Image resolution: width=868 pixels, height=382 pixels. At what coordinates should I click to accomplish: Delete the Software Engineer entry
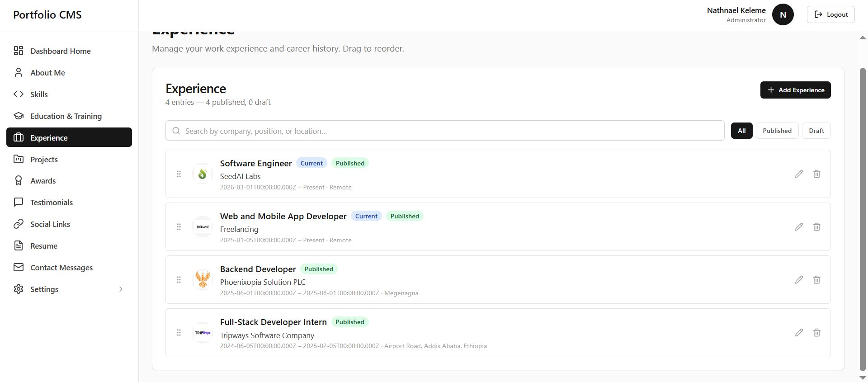pyautogui.click(x=816, y=174)
